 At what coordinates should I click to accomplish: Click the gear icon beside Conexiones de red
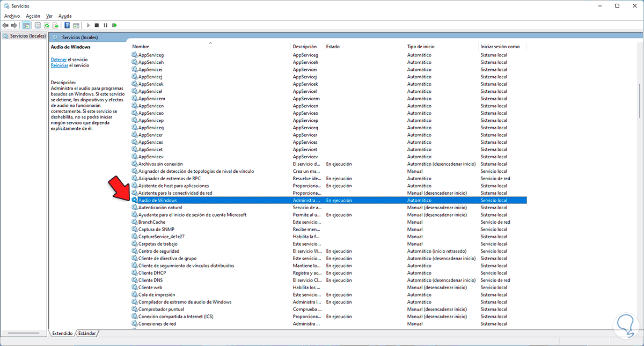point(135,323)
